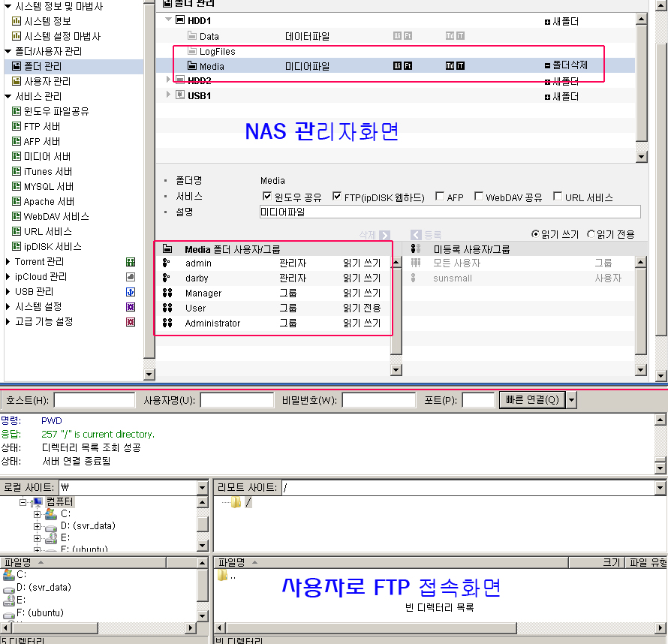This screenshot has width=668, height=644.
Task: Click the ipCloud 관리 cloud icon
Action: [x=131, y=277]
